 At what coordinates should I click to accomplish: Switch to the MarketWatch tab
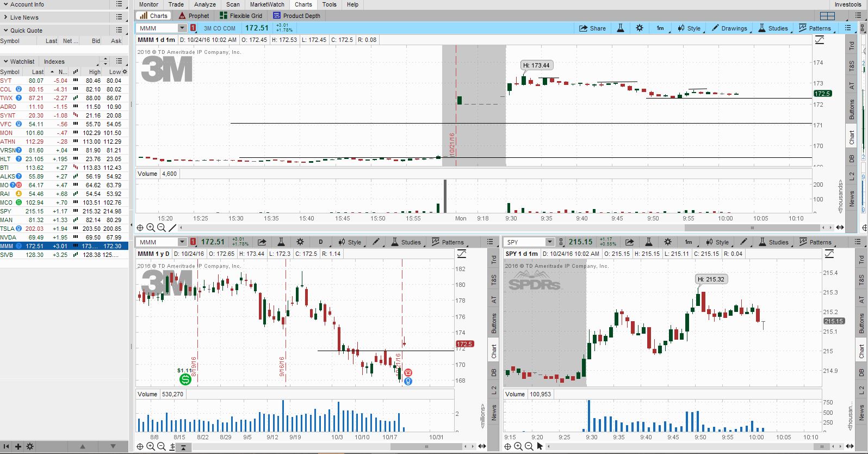click(267, 4)
